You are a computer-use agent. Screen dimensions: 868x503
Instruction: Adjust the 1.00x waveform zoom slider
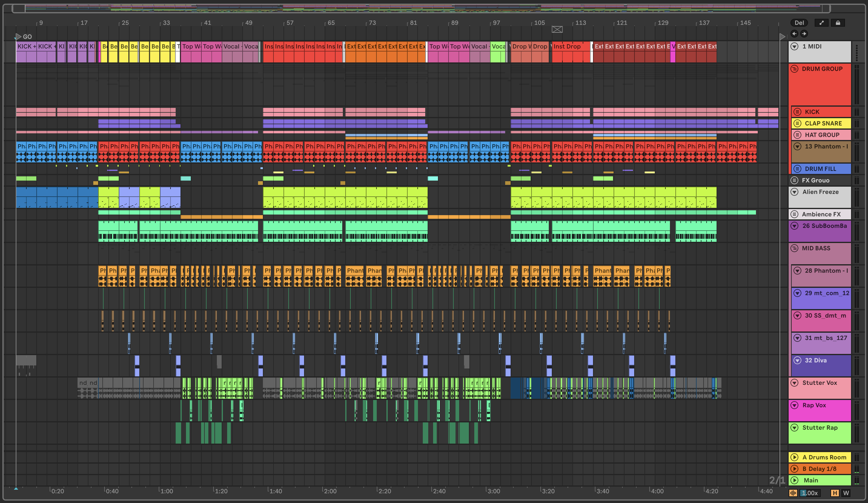point(810,493)
